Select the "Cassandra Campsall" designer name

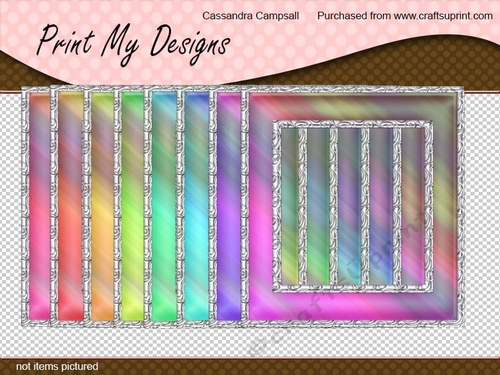tap(251, 16)
